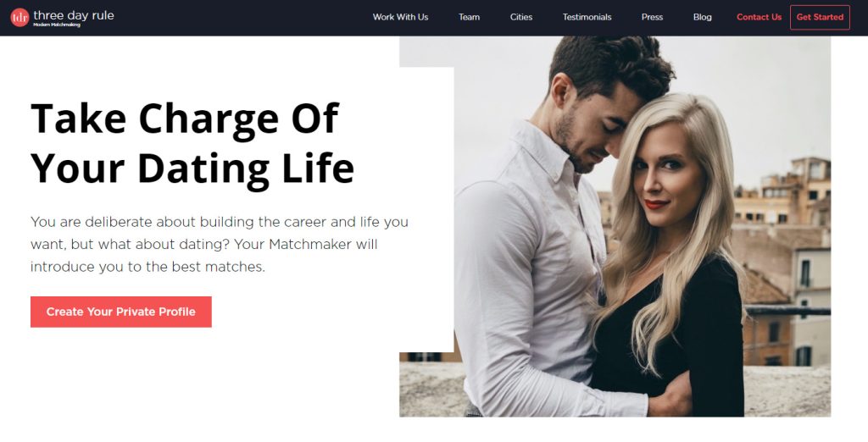Viewport: 868px width, 442px height.
Task: Click the Take Charge Of headline line
Action: (x=185, y=118)
